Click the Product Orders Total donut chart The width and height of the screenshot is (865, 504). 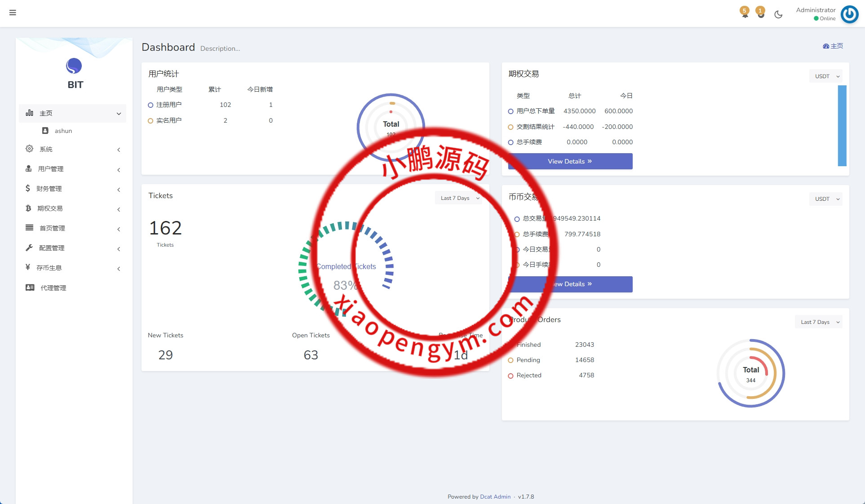[751, 373]
